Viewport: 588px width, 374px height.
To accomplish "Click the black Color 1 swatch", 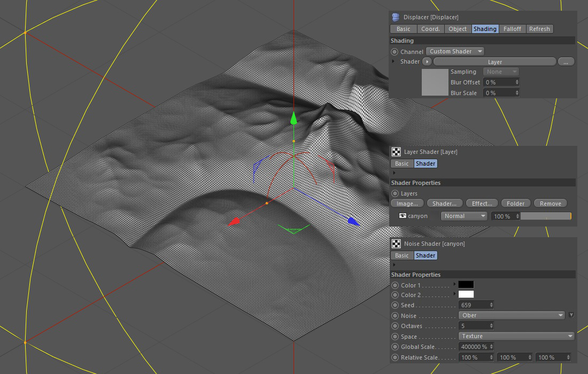I will click(466, 285).
